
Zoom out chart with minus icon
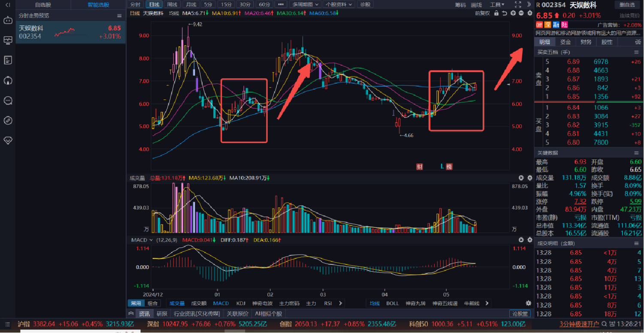pos(521,13)
